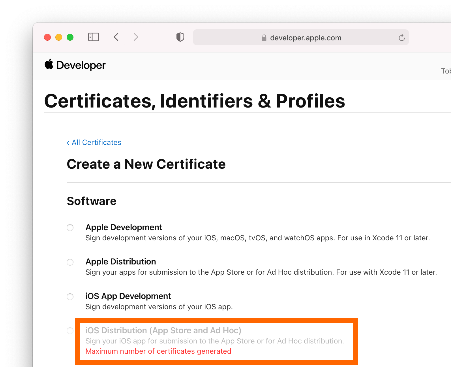Click the iOS App Development label
Screen dimensions: 452x368
coord(128,296)
